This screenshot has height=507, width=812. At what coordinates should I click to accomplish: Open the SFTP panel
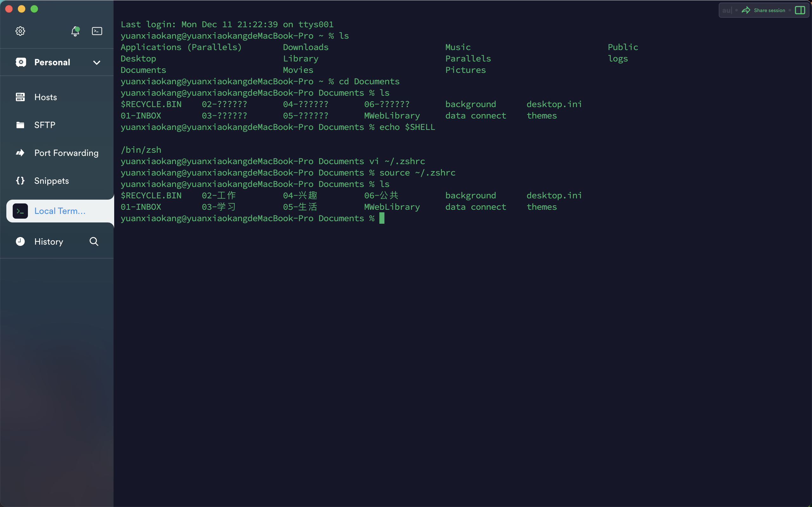57,125
